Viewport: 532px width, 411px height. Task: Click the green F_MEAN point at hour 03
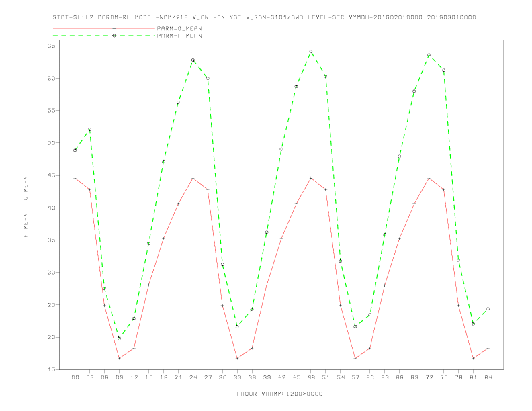point(89,130)
